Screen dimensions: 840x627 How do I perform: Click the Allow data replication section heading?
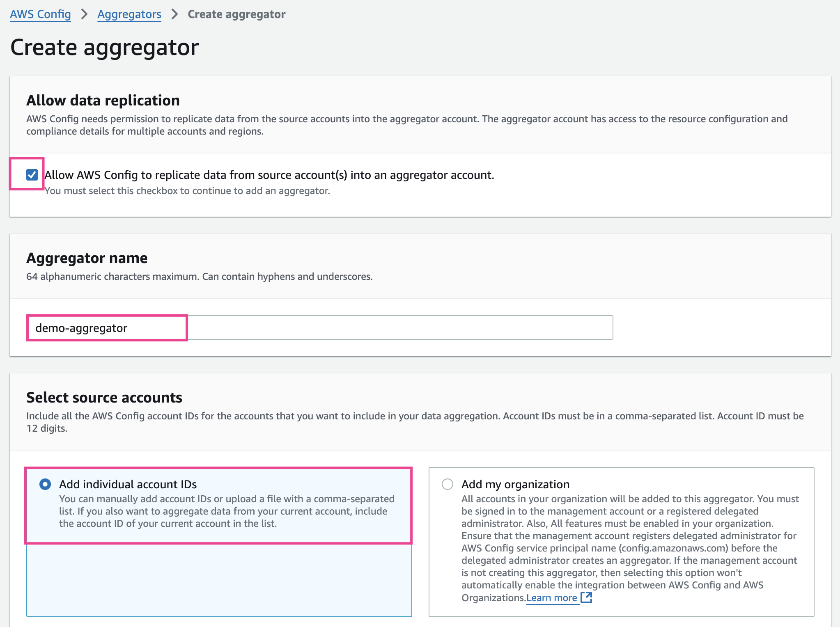click(103, 101)
